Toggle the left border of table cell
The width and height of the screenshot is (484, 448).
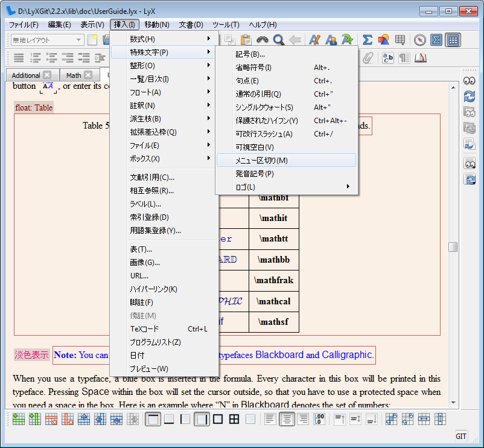pos(185,419)
